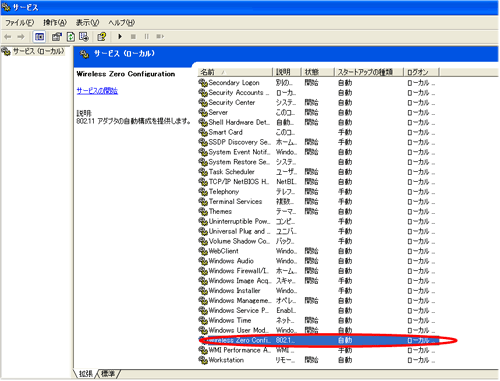Image resolution: width=500 pixels, height=381 pixels.
Task: Sort by 説明 column header
Action: click(x=287, y=72)
